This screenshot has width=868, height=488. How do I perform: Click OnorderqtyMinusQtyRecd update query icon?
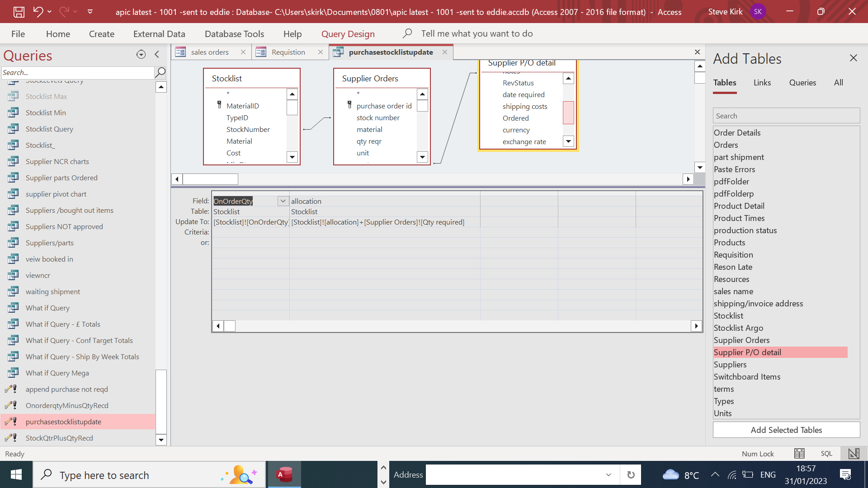(x=11, y=405)
